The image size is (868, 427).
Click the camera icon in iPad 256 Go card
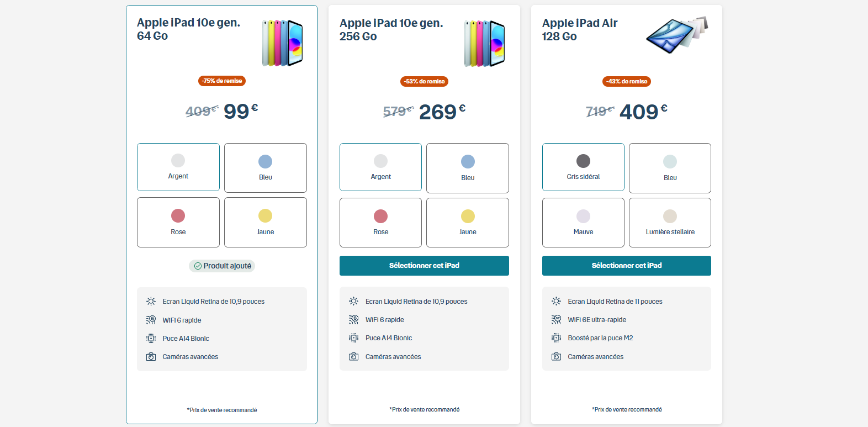pyautogui.click(x=353, y=357)
